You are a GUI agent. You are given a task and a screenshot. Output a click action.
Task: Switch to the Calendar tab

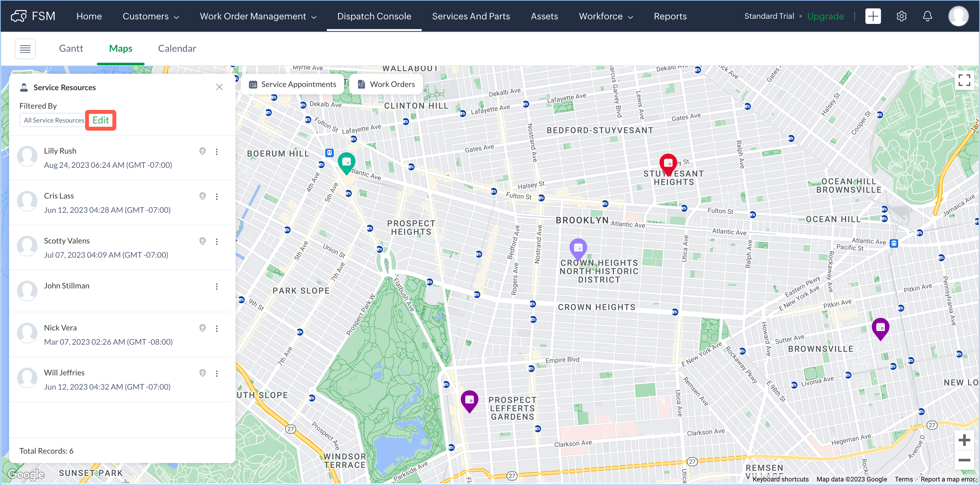pyautogui.click(x=177, y=48)
